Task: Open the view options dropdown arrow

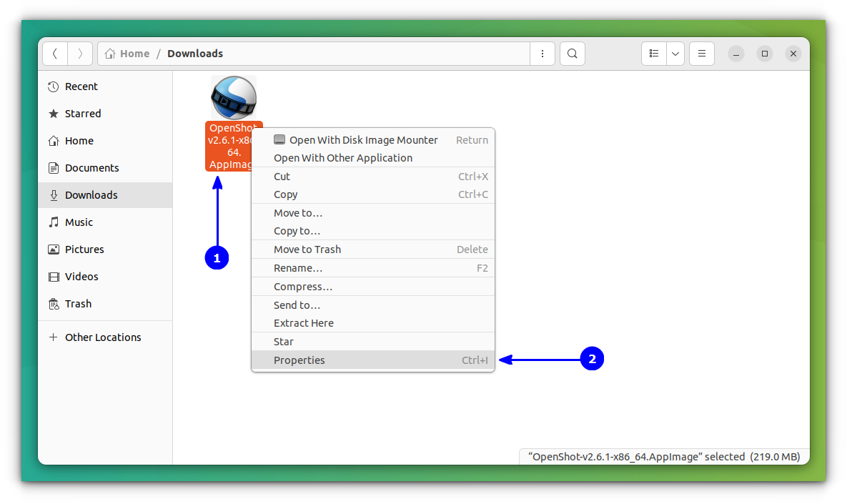Action: tap(675, 54)
